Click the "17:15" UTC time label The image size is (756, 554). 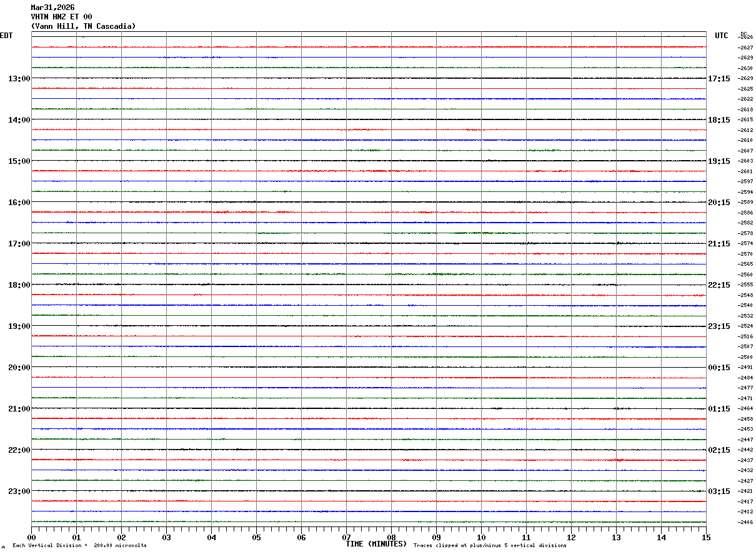(719, 79)
